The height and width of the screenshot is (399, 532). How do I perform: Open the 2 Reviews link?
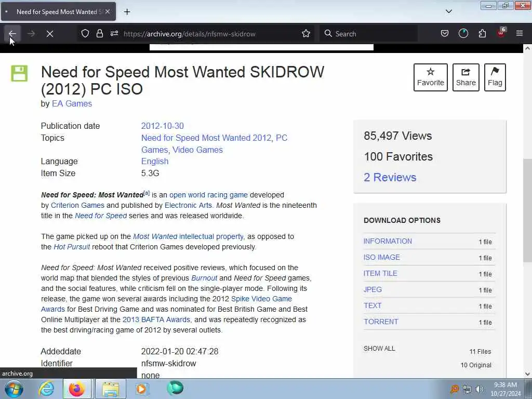(390, 178)
